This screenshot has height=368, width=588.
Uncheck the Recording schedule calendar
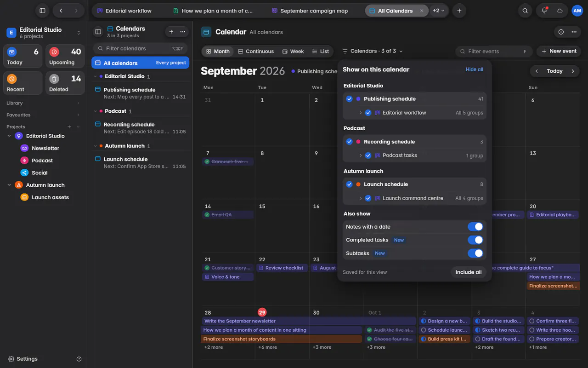pos(349,142)
